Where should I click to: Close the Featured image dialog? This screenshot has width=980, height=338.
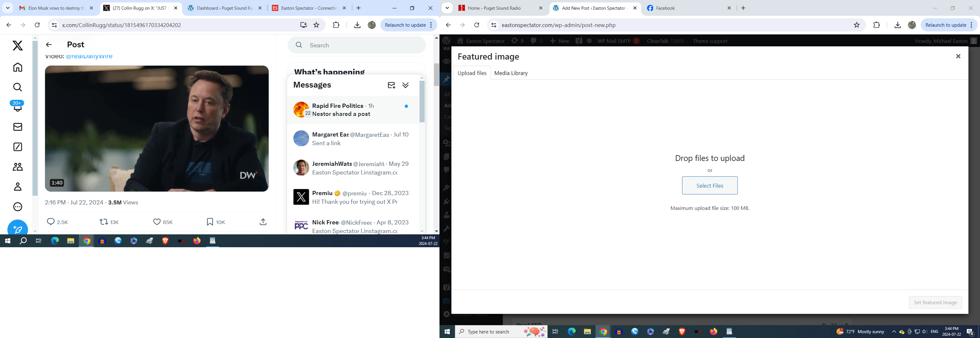(958, 56)
